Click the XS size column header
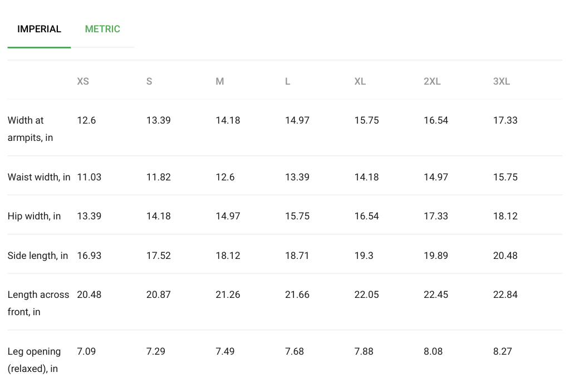The image size is (574, 392). click(x=83, y=81)
